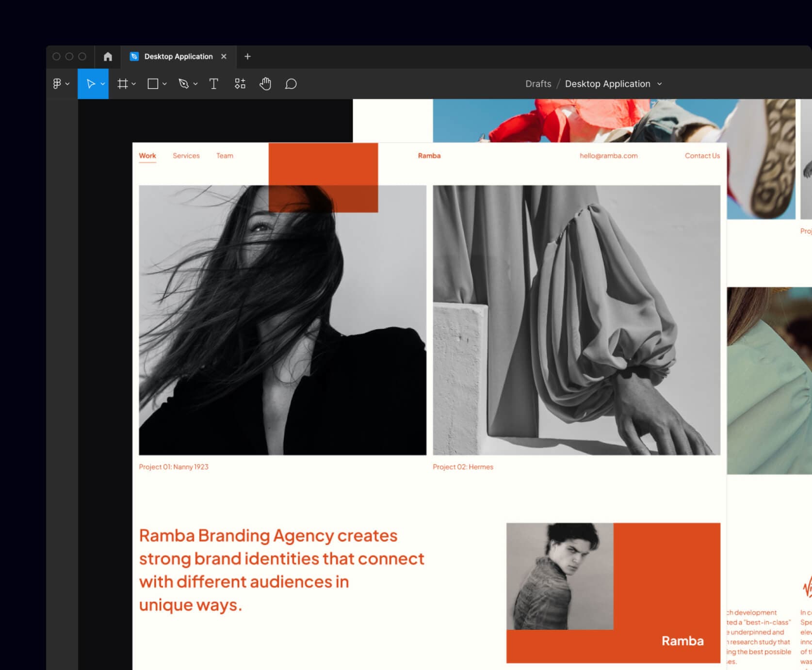The image size is (812, 670).
Task: Select the orange rectangle overlapping the header
Action: [324, 177]
